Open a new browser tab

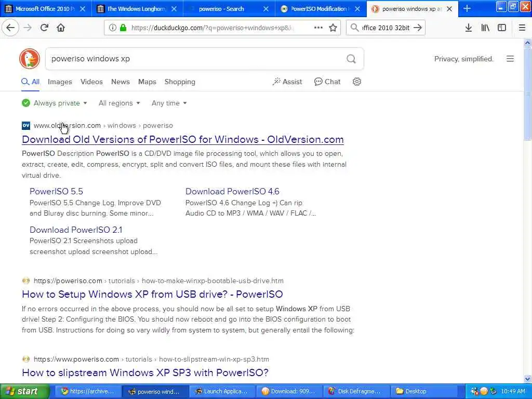pos(467,8)
